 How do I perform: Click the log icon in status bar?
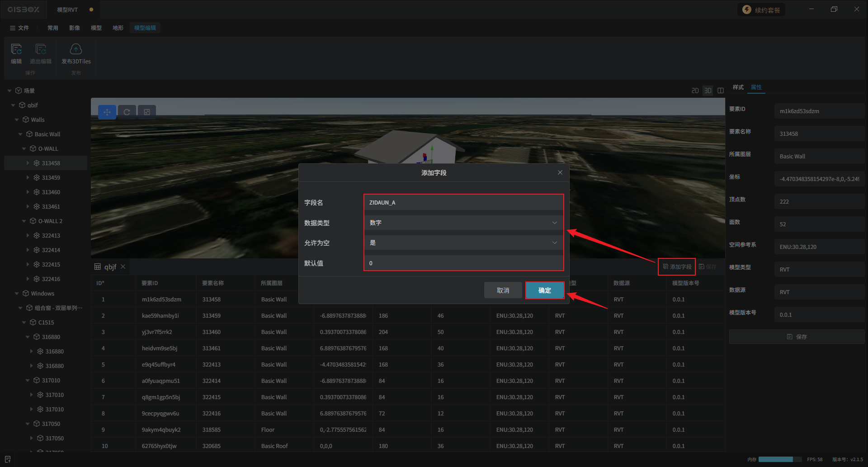[x=8, y=459]
